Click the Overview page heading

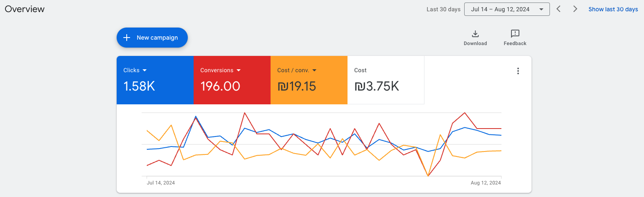(x=25, y=9)
